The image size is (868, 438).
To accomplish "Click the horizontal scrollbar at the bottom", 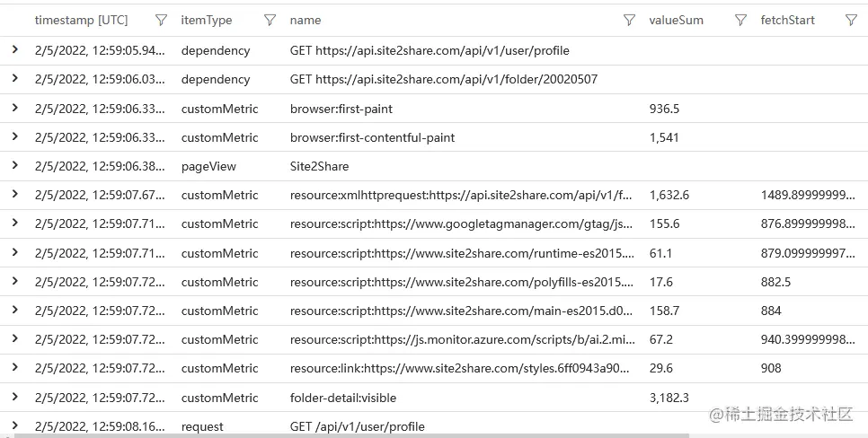I will [359, 435].
